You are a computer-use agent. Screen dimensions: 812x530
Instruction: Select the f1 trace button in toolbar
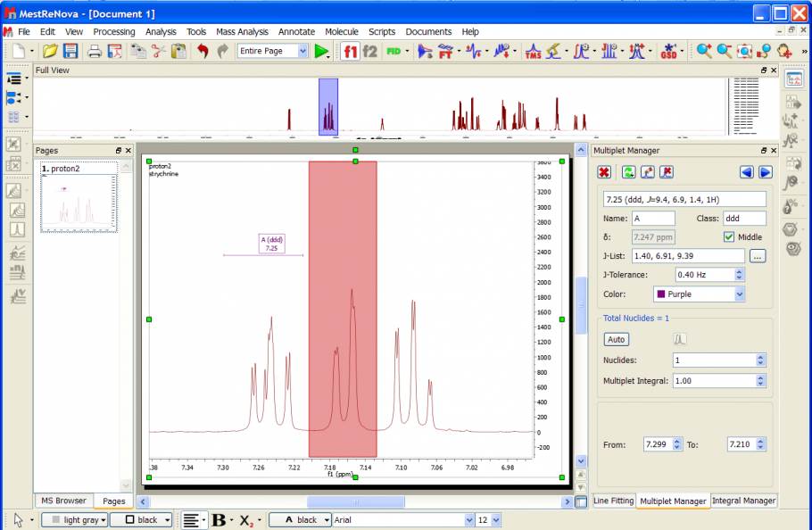pos(351,51)
